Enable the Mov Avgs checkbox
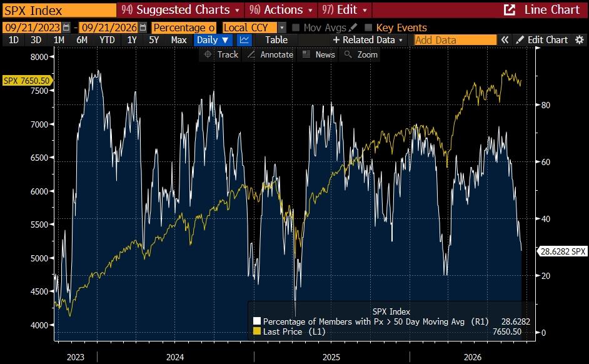589x364 pixels. (296, 28)
